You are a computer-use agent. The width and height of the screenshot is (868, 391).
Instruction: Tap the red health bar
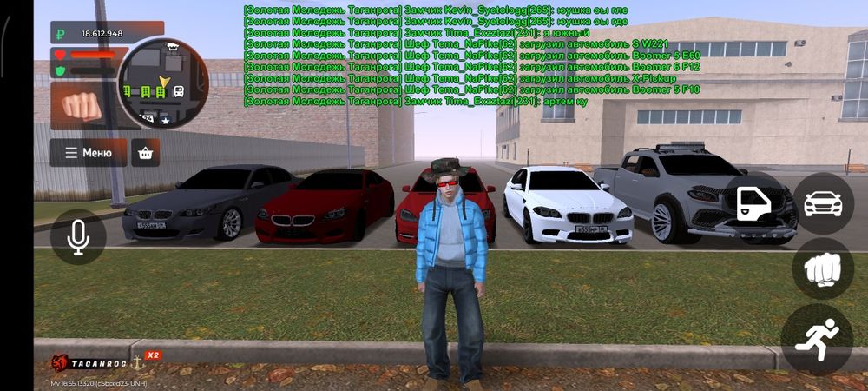pyautogui.click(x=93, y=55)
